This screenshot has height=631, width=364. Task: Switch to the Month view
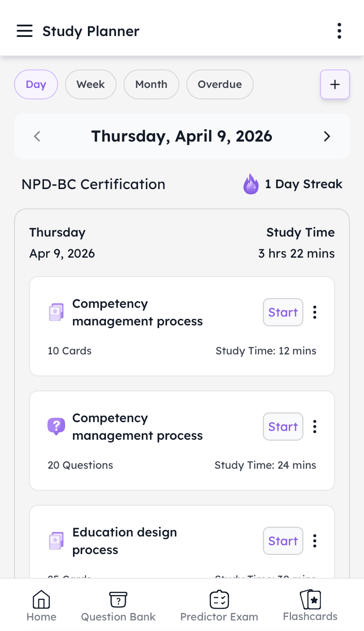tap(151, 84)
